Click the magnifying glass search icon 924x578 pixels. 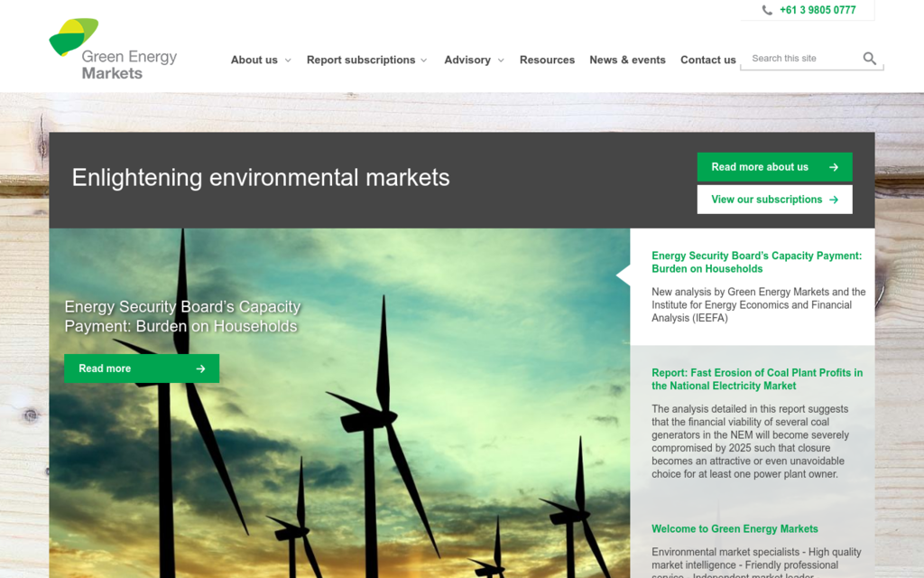(x=869, y=58)
